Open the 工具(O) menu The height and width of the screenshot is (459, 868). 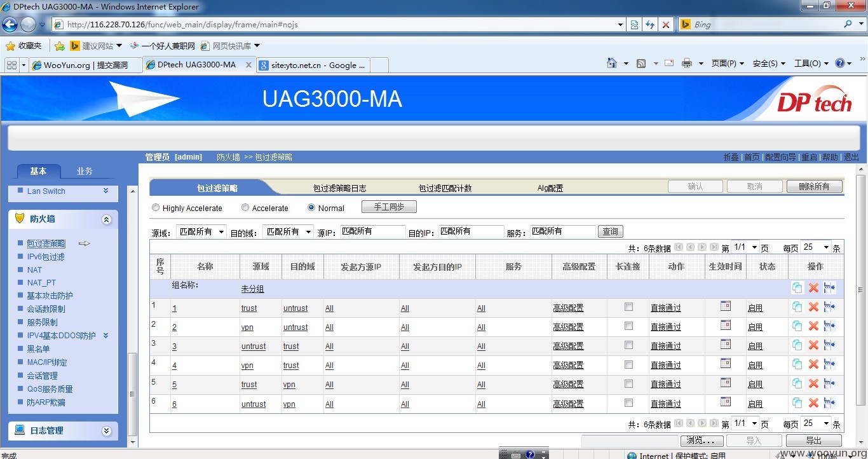point(811,64)
